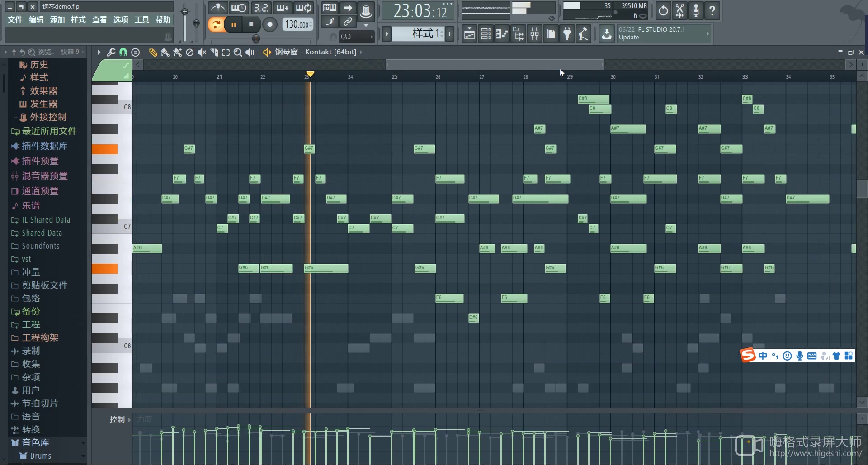Open pattern options arrow left of 样式 1
The width and height of the screenshot is (868, 465).
387,34
